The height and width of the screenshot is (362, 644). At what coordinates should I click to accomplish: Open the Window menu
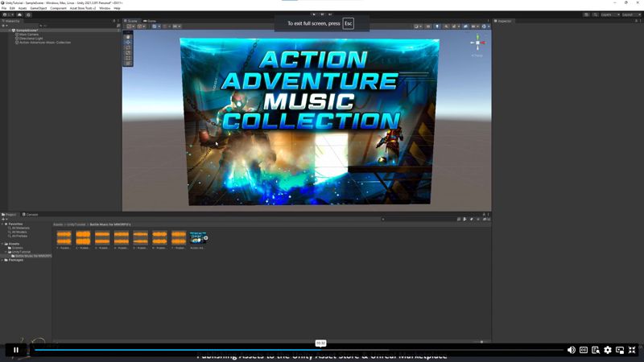tap(105, 8)
